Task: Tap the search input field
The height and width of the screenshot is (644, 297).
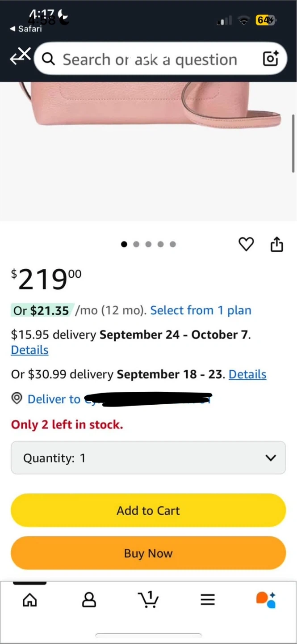Action: coord(150,59)
